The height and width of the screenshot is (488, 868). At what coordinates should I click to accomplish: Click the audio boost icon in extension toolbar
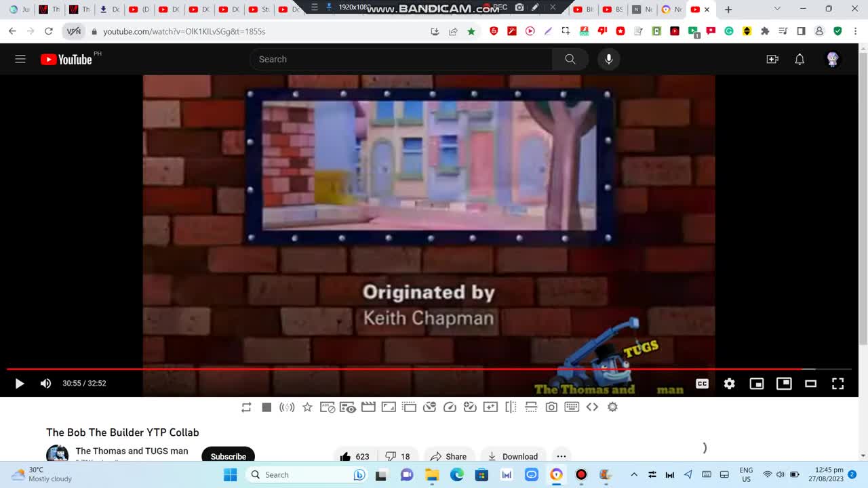click(287, 407)
